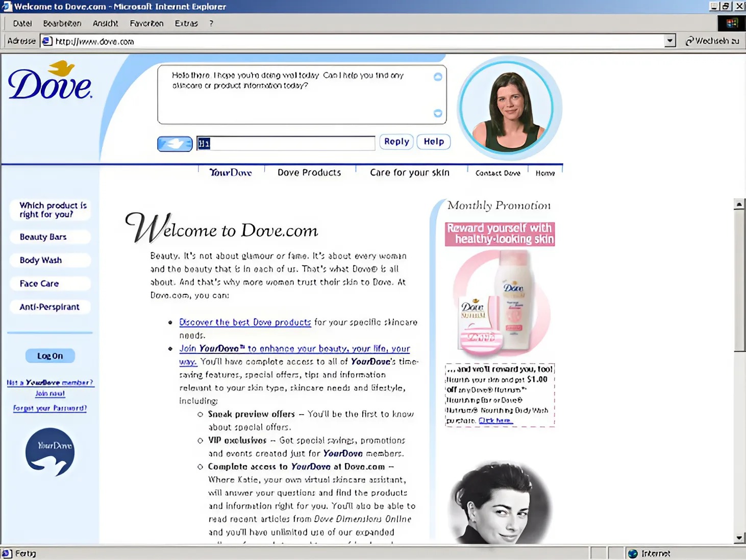Click the Log On button
The width and height of the screenshot is (746, 560).
pyautogui.click(x=50, y=356)
